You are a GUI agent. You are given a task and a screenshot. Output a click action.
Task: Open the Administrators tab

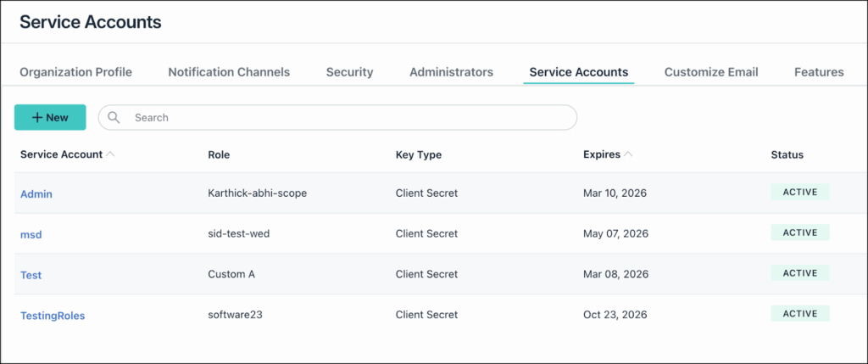451,72
